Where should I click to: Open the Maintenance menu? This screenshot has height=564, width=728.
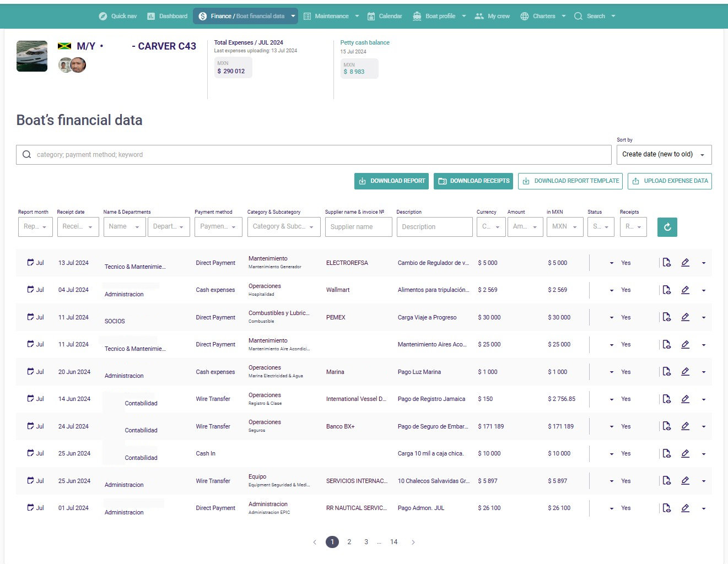click(x=331, y=16)
